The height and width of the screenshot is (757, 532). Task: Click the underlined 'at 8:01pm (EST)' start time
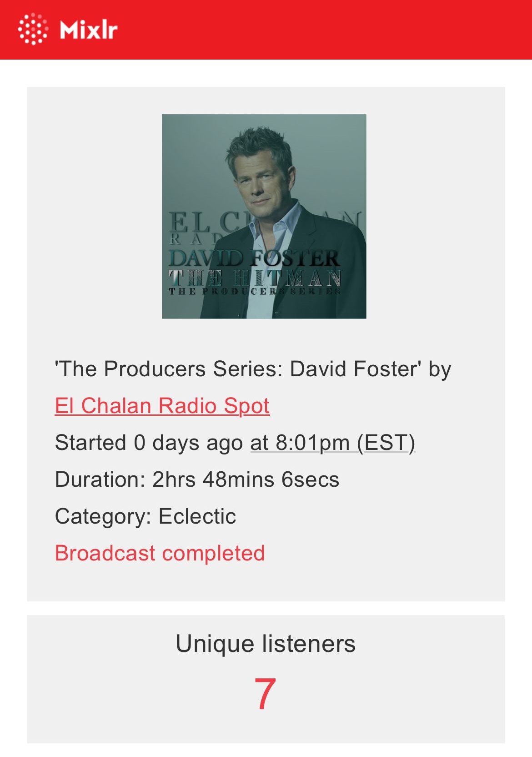pyautogui.click(x=332, y=443)
